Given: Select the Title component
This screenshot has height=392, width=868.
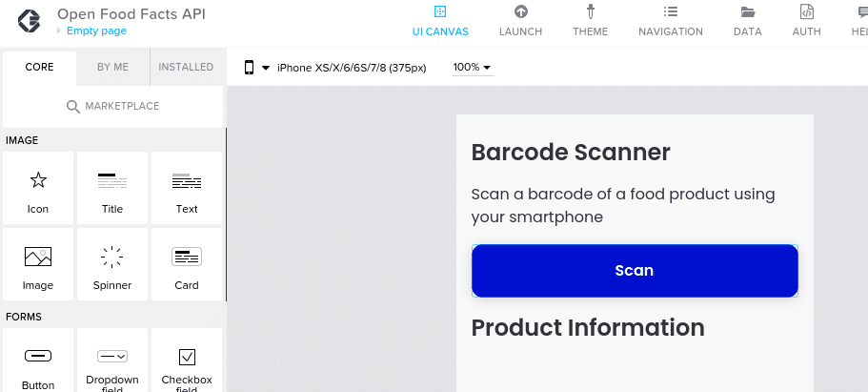Looking at the screenshot, I should coord(112,188).
